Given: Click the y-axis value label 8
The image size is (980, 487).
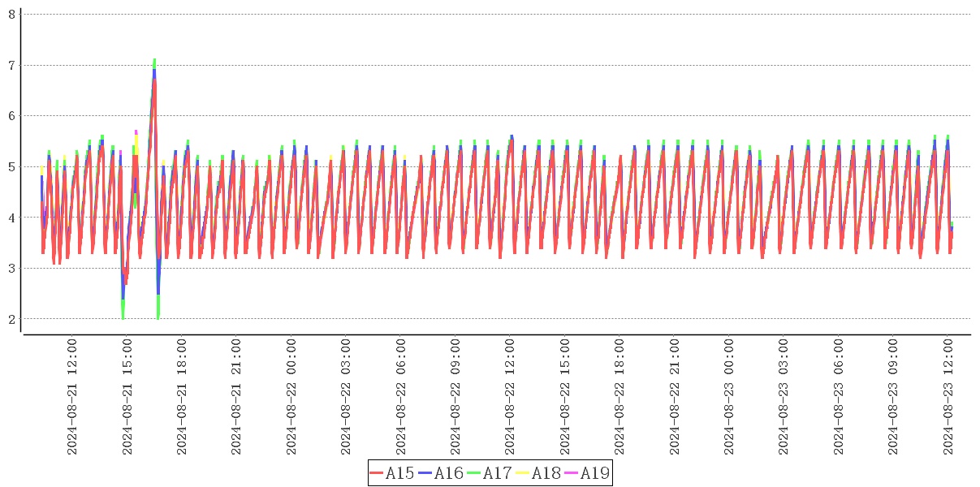Looking at the screenshot, I should click(x=12, y=14).
